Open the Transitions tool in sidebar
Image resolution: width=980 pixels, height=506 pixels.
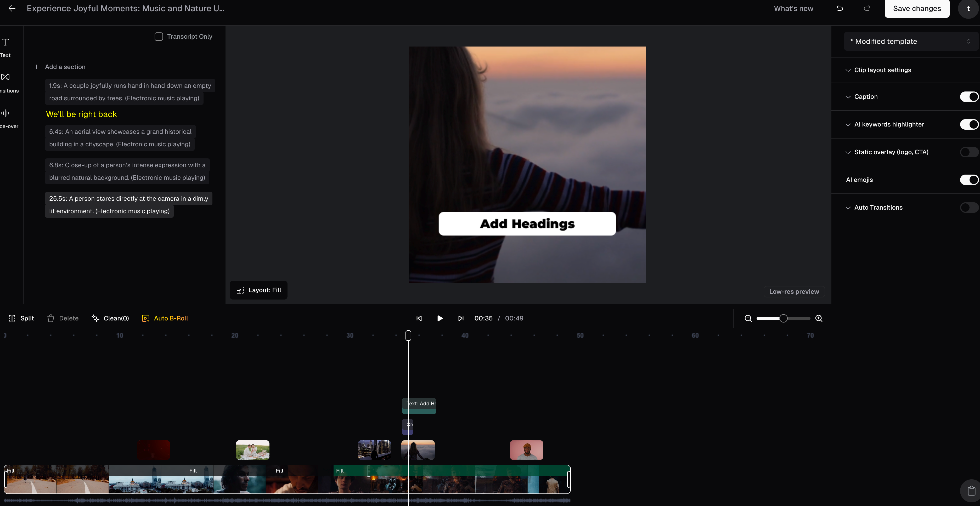coord(8,83)
